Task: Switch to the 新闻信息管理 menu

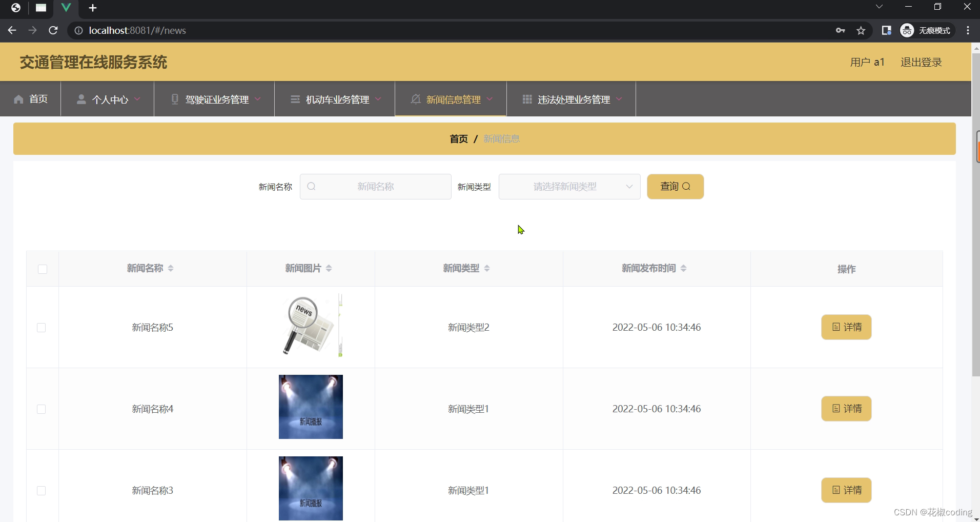Action: (453, 99)
